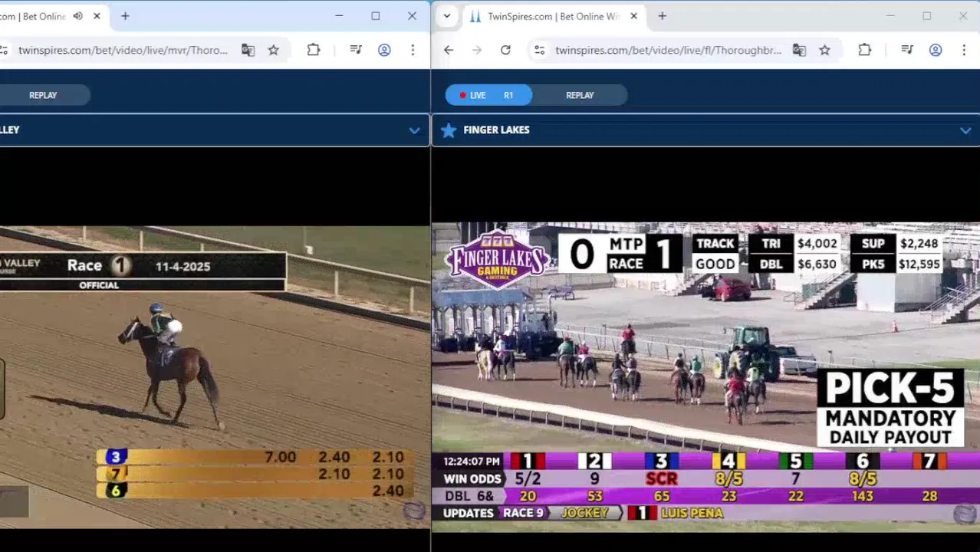Bookmark the page in left browser window
The image size is (980, 552).
tap(273, 50)
